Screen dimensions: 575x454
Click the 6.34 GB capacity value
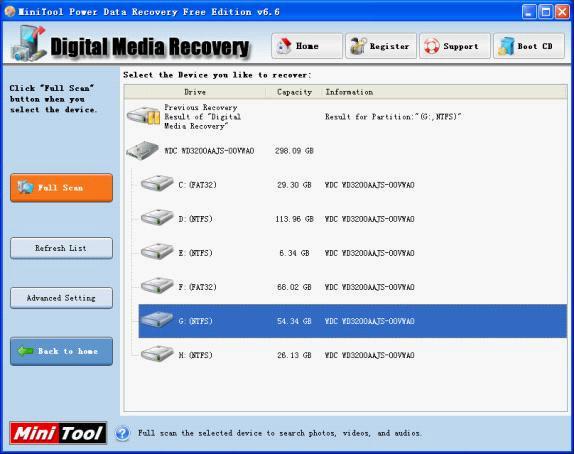coord(294,253)
